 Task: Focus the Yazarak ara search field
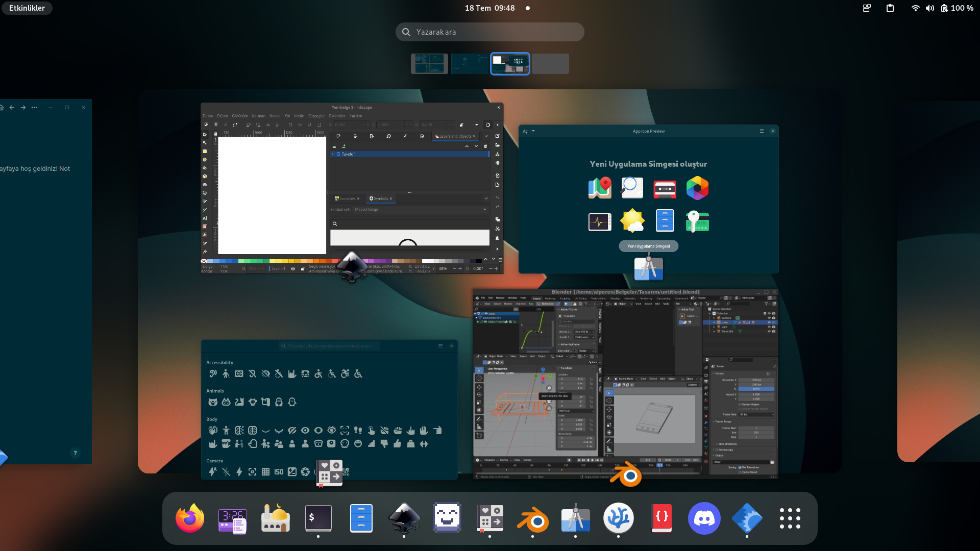coord(489,32)
